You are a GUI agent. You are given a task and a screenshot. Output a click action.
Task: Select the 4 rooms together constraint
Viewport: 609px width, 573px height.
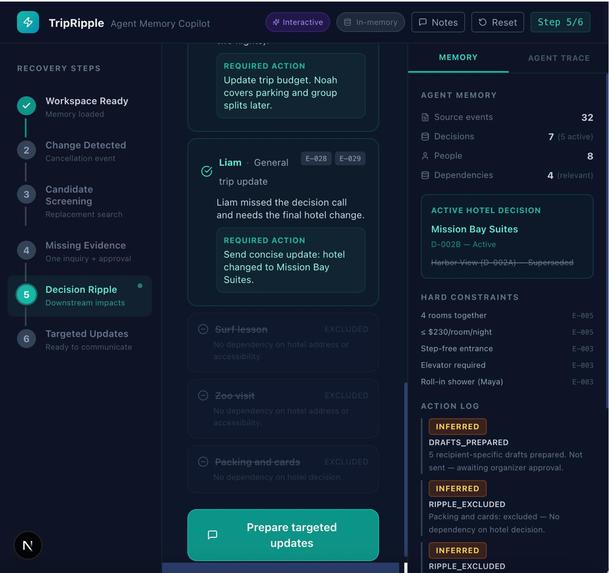(507, 315)
